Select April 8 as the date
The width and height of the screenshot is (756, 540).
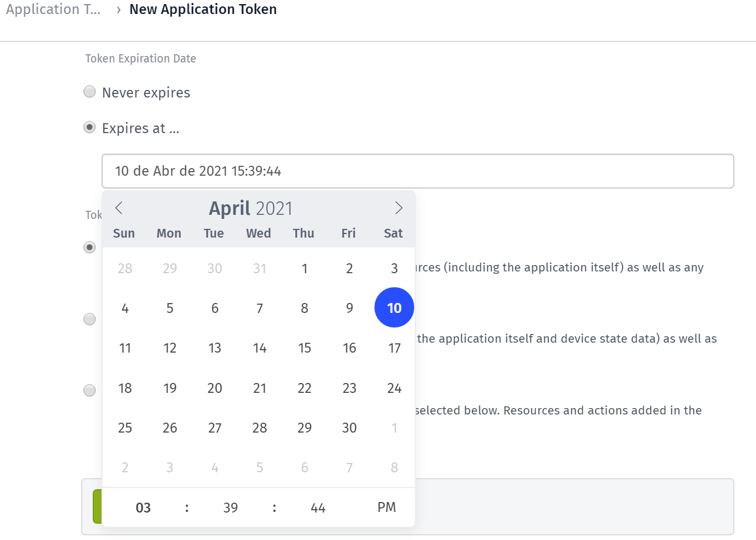point(304,308)
